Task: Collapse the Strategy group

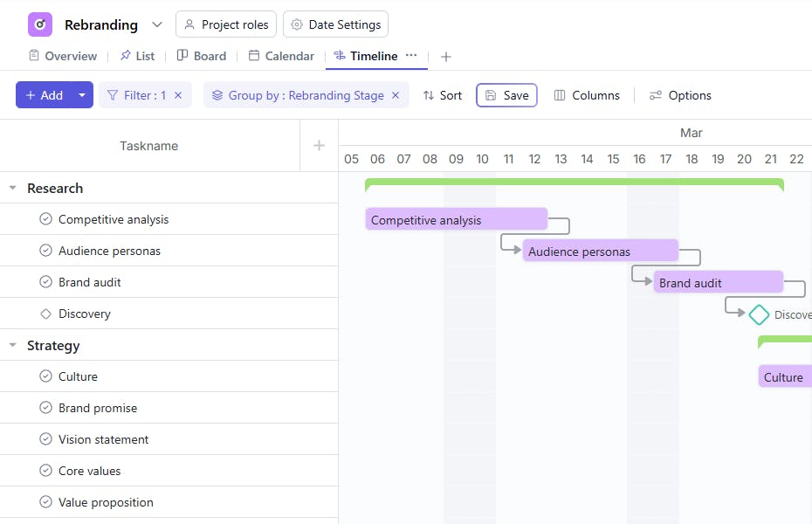Action: tap(13, 345)
